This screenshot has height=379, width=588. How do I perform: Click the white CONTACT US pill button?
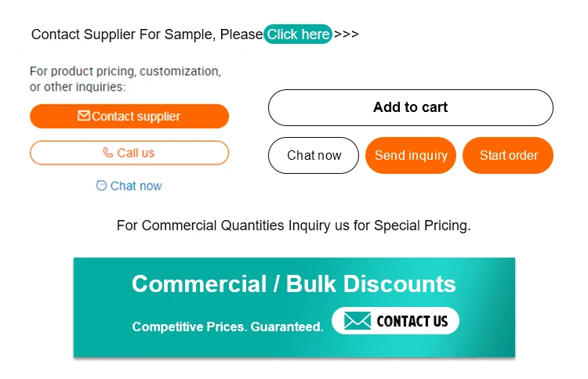[x=396, y=320]
